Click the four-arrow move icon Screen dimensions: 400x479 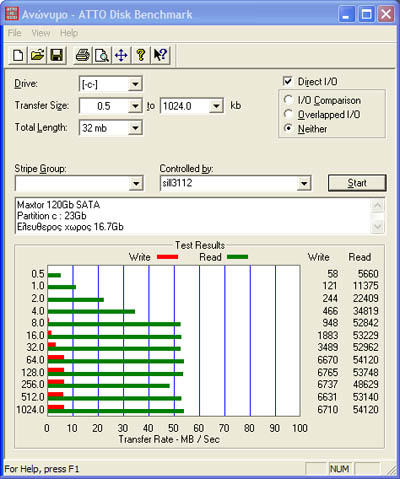click(x=121, y=55)
